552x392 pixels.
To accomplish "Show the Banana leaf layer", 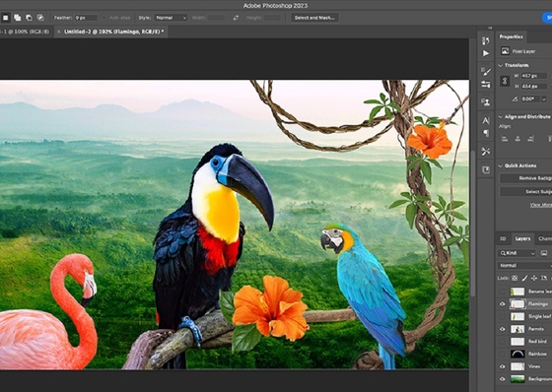I will 503,292.
